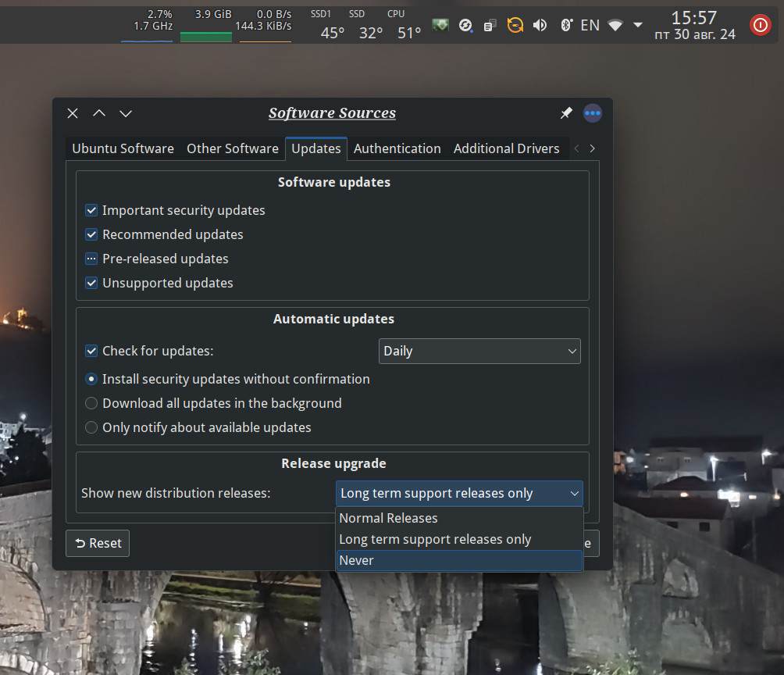The image size is (784, 675).
Task: Switch to the Authentication tab
Action: tap(397, 148)
